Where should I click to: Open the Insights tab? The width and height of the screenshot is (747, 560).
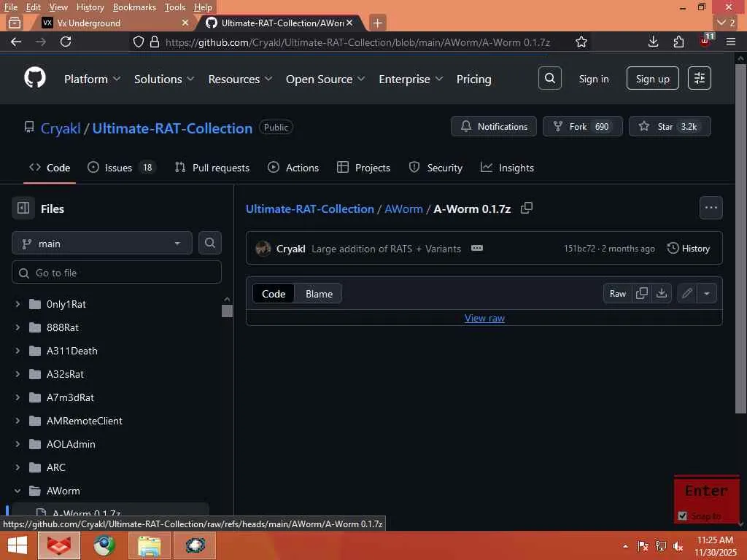[507, 168]
